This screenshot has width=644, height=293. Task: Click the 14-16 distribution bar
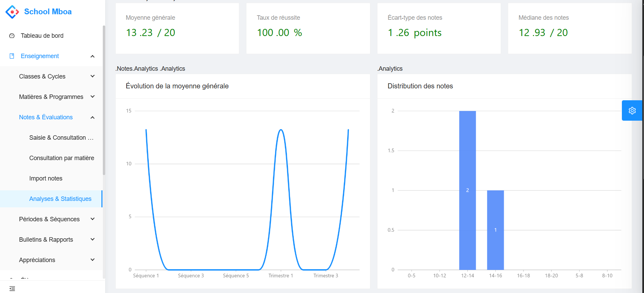tap(495, 230)
